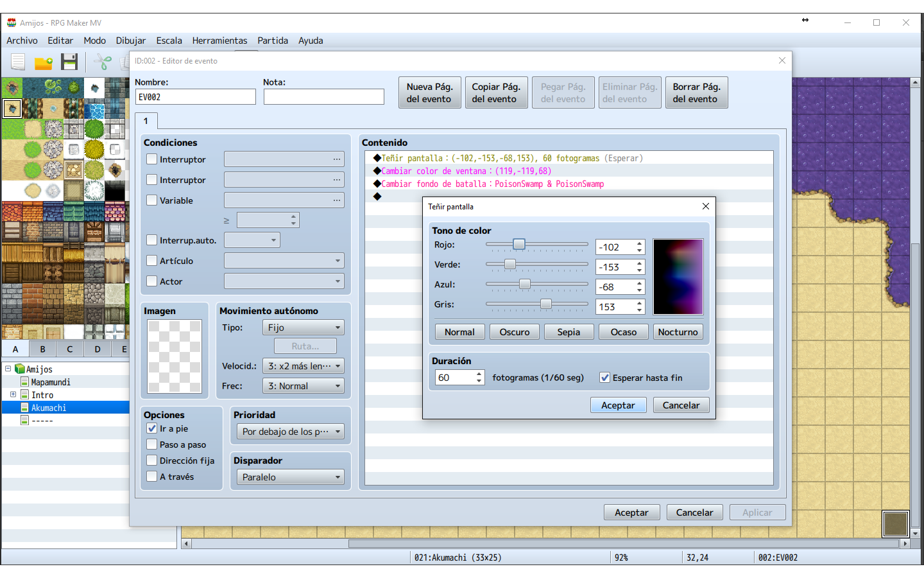Click Nueva Pág. del evento button

click(x=429, y=92)
